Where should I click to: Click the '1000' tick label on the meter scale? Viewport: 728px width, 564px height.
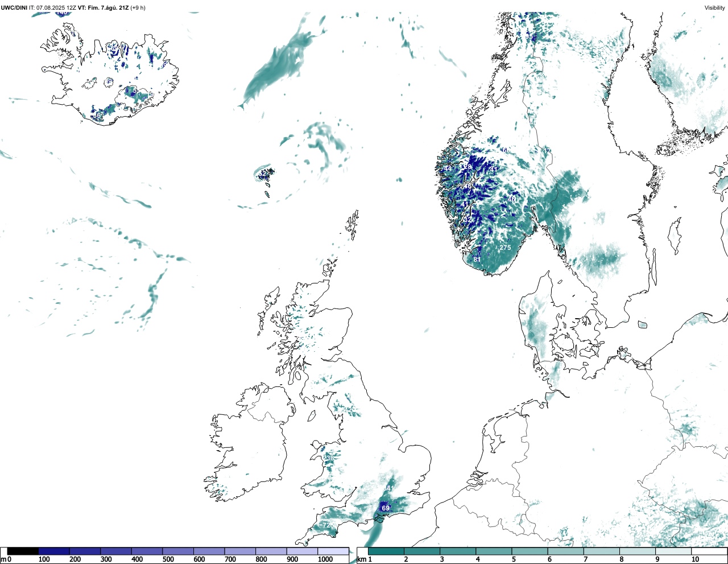coord(325,559)
